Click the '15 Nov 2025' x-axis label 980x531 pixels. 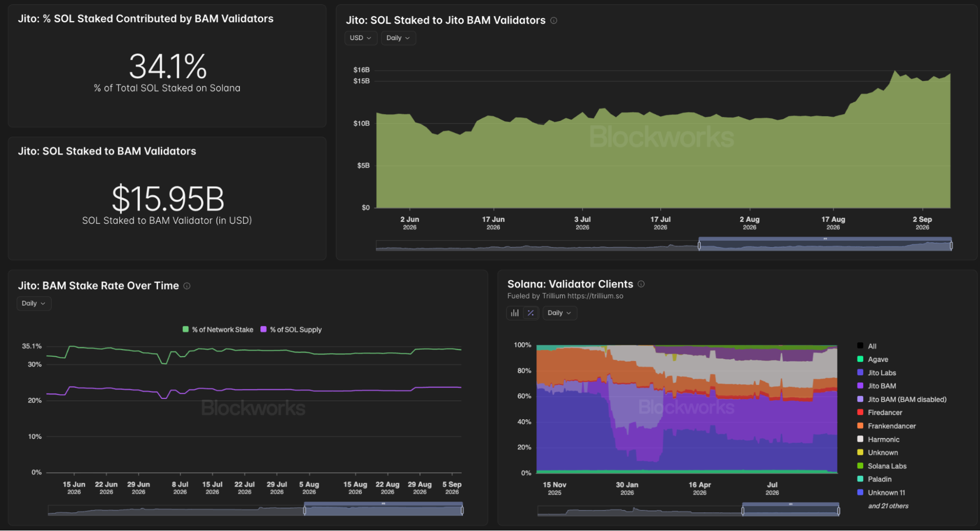(x=554, y=488)
